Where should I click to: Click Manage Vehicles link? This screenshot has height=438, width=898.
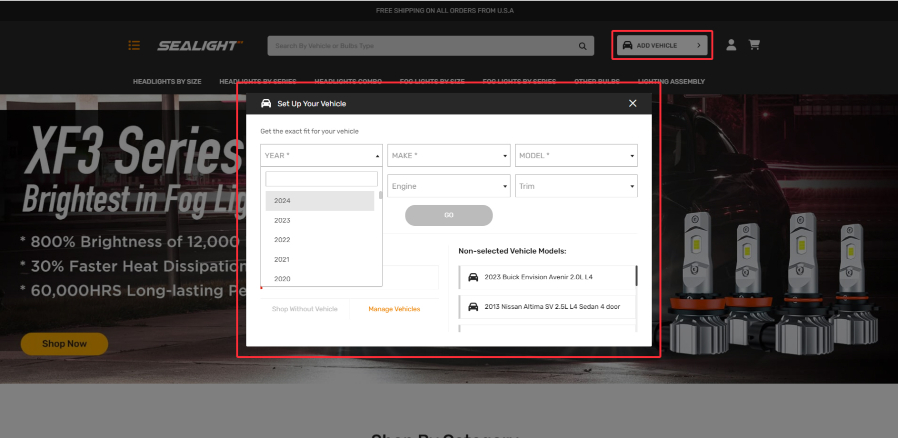click(x=394, y=309)
